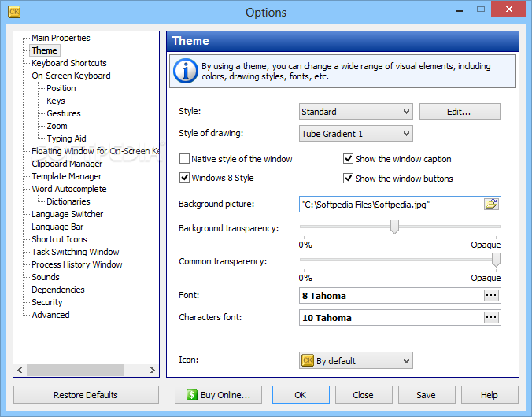Open Security settings page

[x=46, y=302]
